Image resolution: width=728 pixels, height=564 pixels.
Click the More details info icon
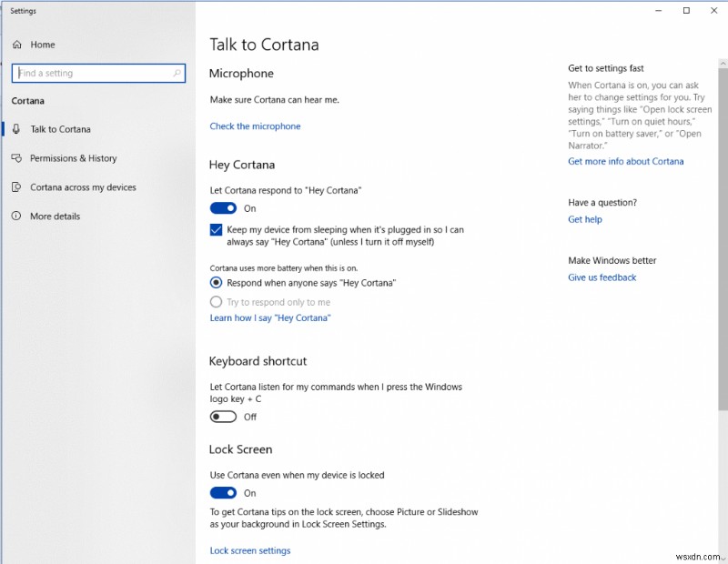(16, 216)
